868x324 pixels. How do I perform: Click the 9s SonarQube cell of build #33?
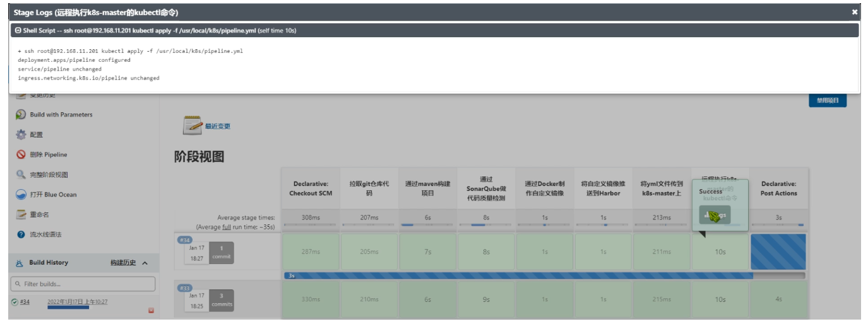tap(486, 299)
